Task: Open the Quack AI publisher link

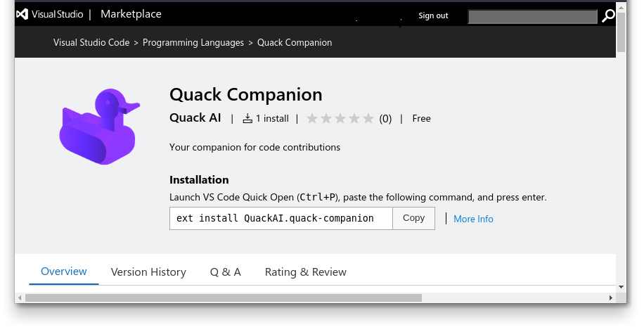Action: [x=195, y=118]
